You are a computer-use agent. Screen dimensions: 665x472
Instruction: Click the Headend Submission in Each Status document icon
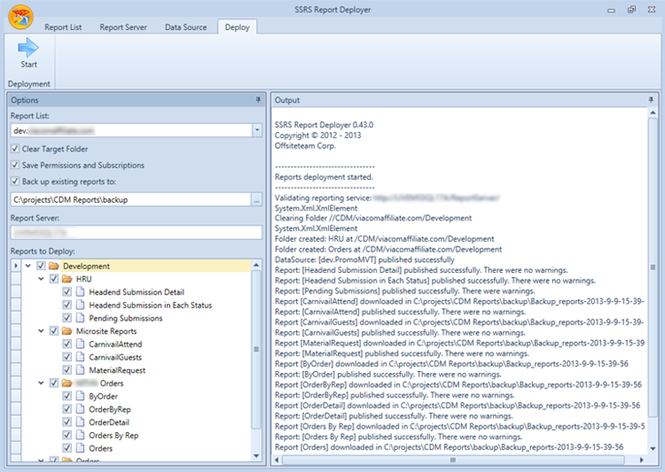(80, 305)
